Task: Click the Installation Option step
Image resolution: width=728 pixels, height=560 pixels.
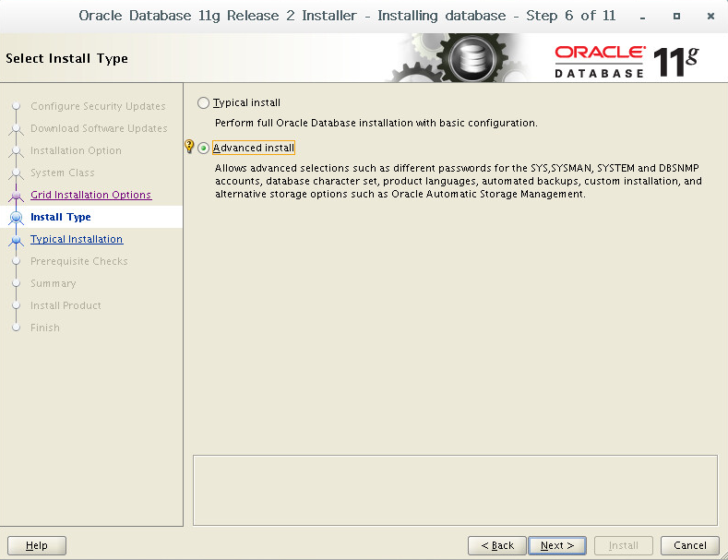Action: tap(77, 151)
